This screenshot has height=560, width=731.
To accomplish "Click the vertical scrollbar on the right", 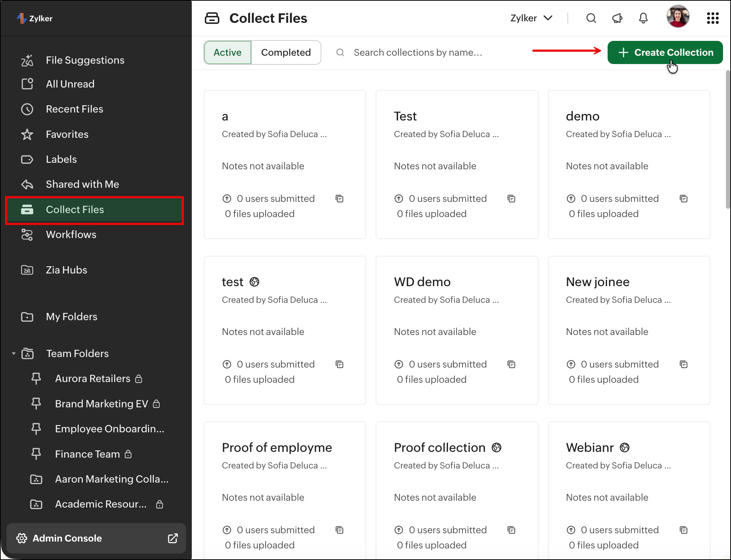I will pos(728,140).
